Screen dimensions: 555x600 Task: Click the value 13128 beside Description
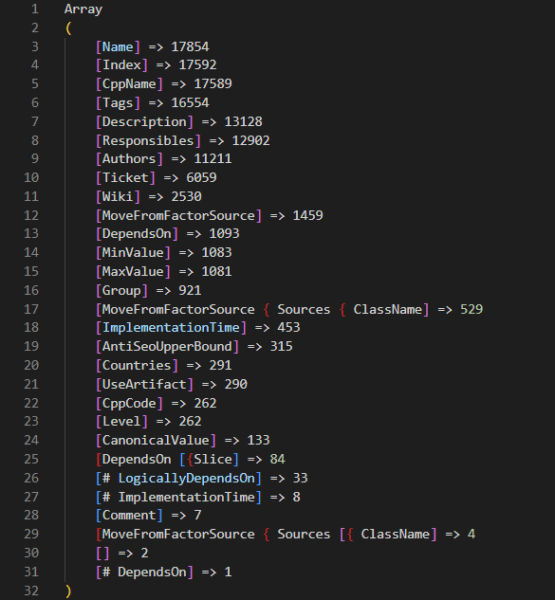tap(243, 122)
